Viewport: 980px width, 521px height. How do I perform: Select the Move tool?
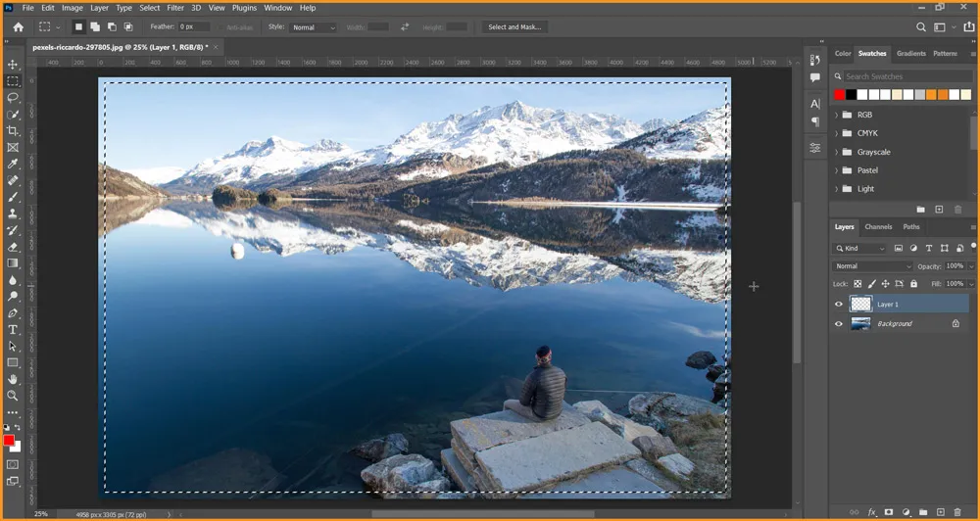coord(13,65)
